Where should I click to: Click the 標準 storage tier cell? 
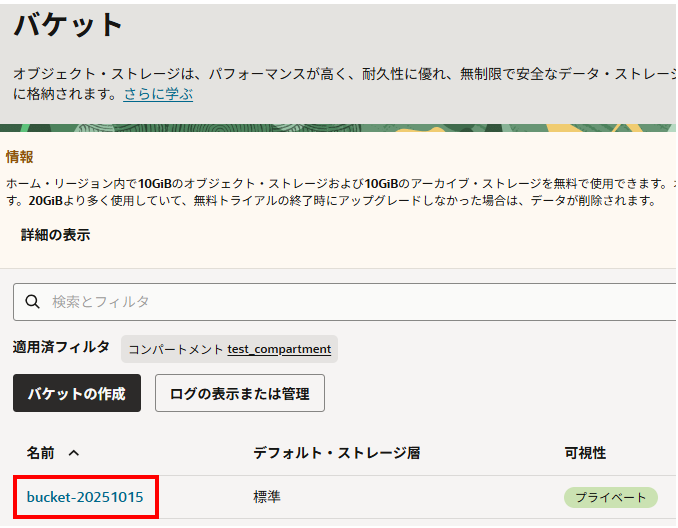click(x=267, y=497)
